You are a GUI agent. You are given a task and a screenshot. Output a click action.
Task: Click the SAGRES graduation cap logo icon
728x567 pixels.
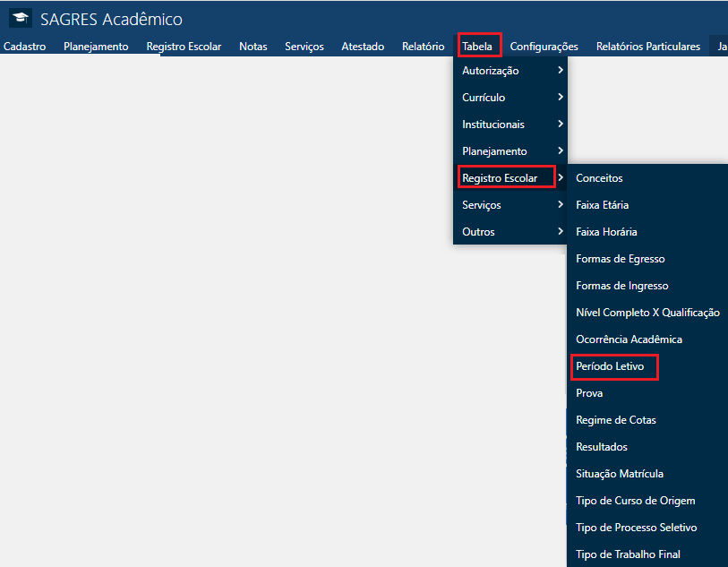point(21,19)
